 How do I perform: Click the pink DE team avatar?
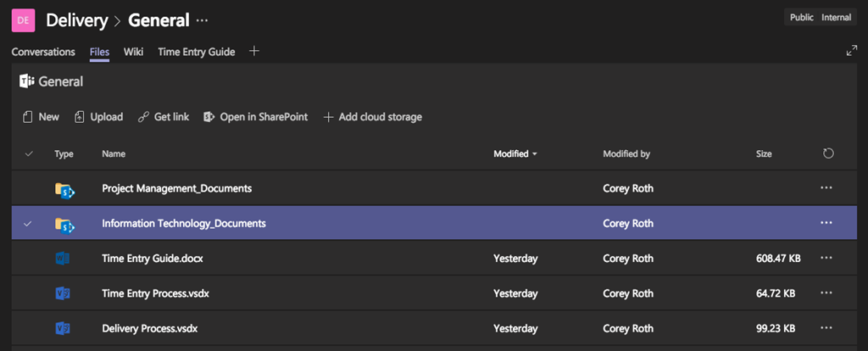(23, 20)
